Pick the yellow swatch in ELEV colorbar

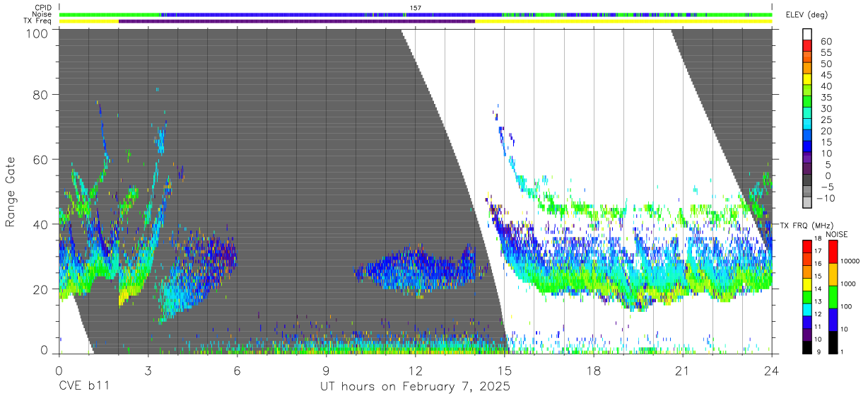click(x=808, y=81)
